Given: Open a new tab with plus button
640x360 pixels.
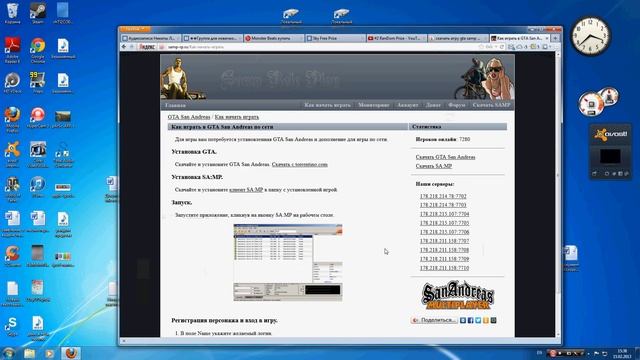Looking at the screenshot, I should coord(555,38).
